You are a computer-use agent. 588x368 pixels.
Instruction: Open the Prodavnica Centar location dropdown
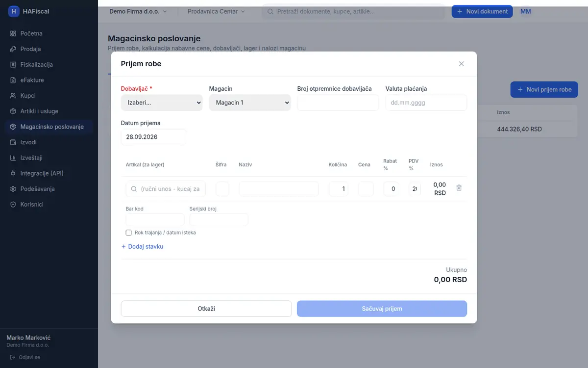216,11
